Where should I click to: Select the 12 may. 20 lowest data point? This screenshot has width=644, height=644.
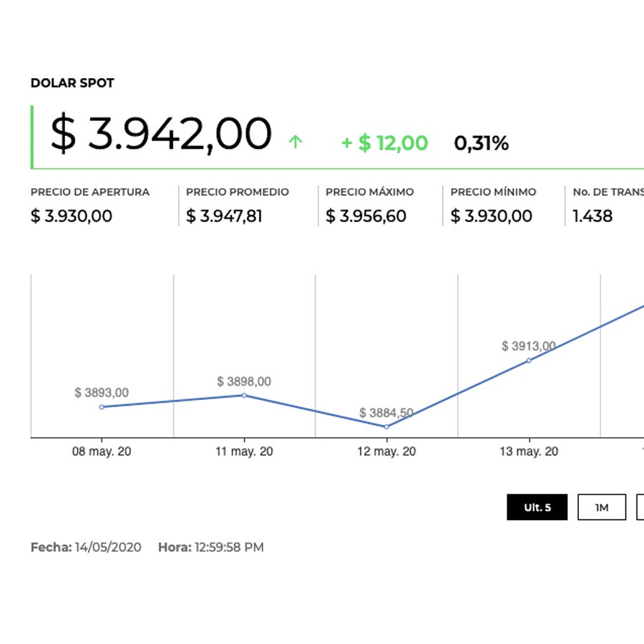point(386,426)
